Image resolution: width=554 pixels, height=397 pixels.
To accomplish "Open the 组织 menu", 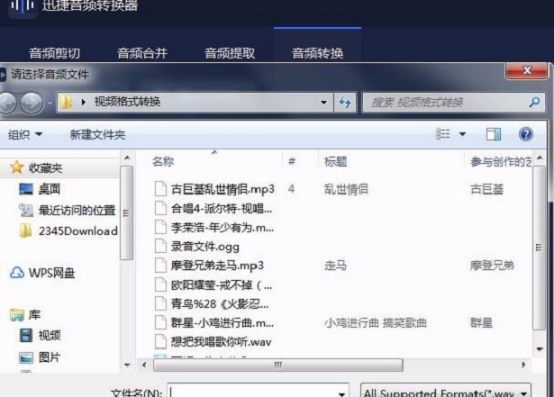I will tap(25, 135).
